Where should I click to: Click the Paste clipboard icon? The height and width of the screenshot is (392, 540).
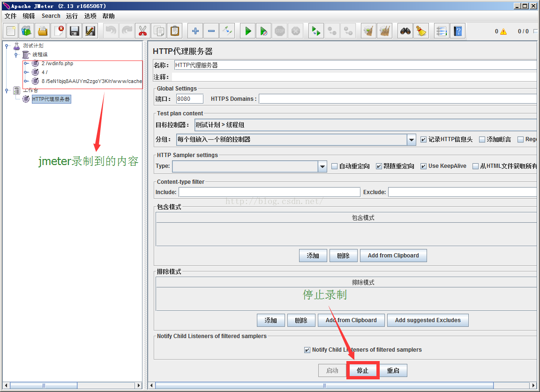tap(174, 31)
